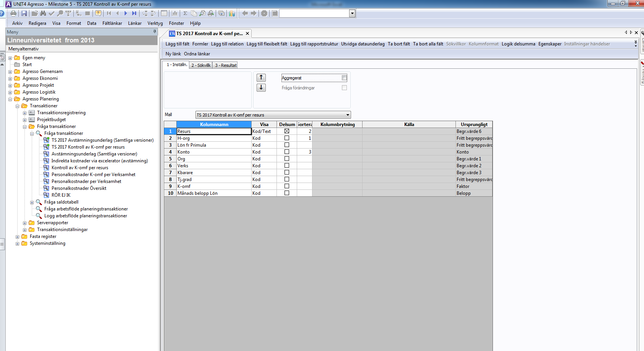Viewport: 644px width, 351px height.
Task: Click Ta bort alla fält
Action: point(428,44)
